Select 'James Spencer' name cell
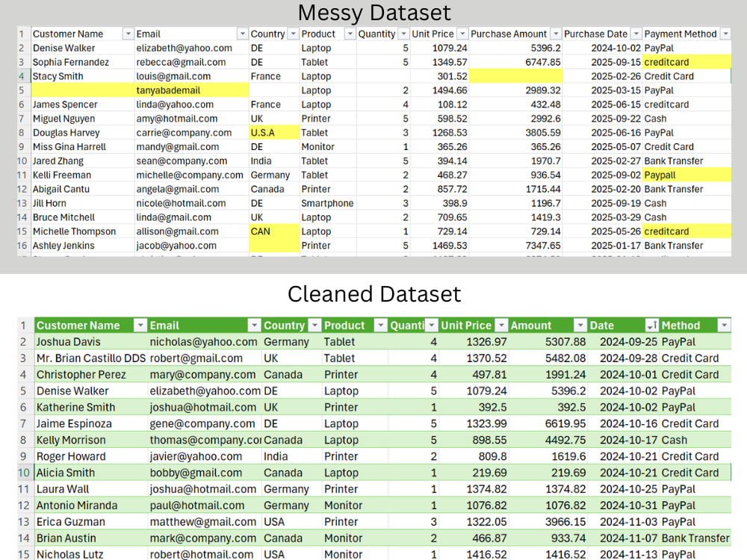 click(x=83, y=105)
